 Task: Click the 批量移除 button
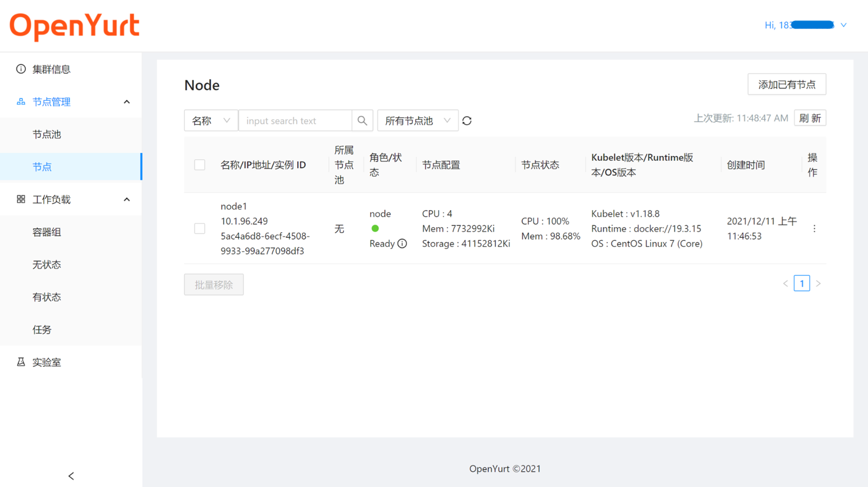214,285
